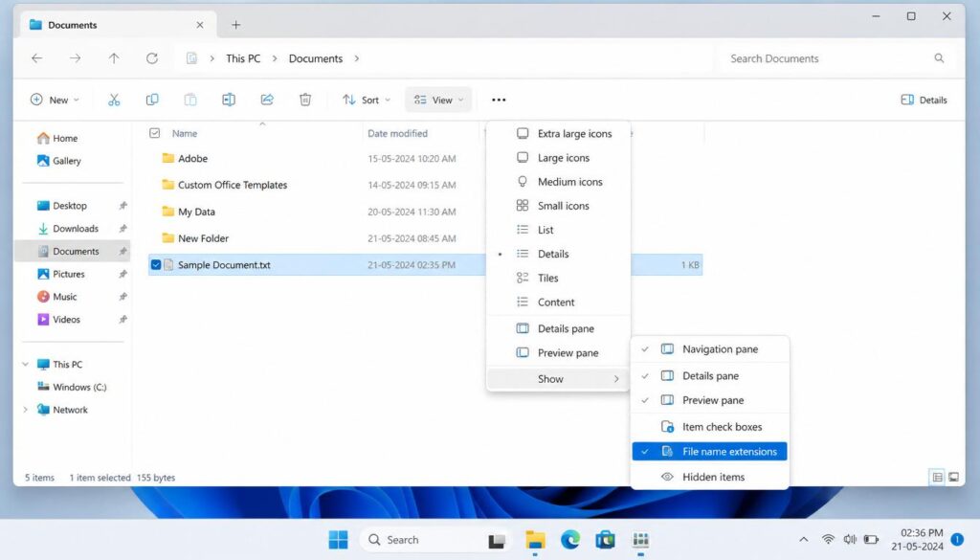Select Windows (C:) drive
The height and width of the screenshot is (560, 980).
coord(79,388)
